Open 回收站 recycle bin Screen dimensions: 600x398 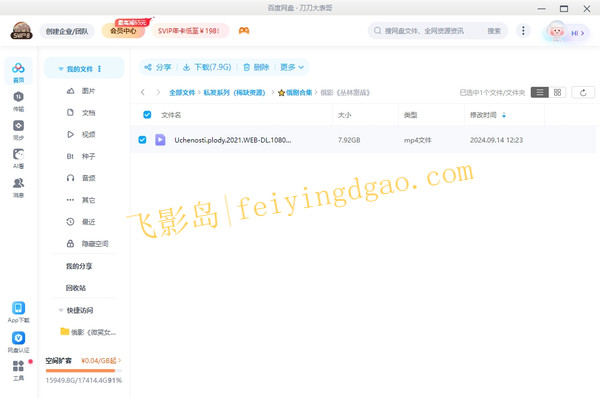click(x=76, y=288)
